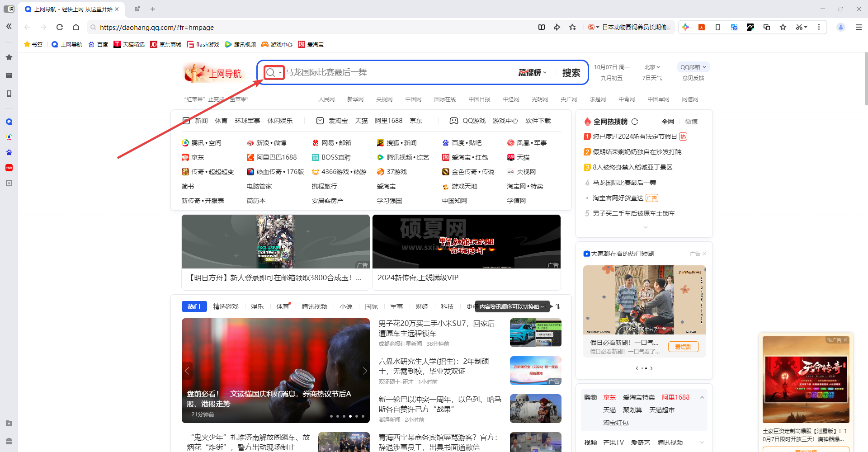Screen dimensions: 868x452
Task: Open the 小米SU7 news thumbnail
Action: coord(535,333)
